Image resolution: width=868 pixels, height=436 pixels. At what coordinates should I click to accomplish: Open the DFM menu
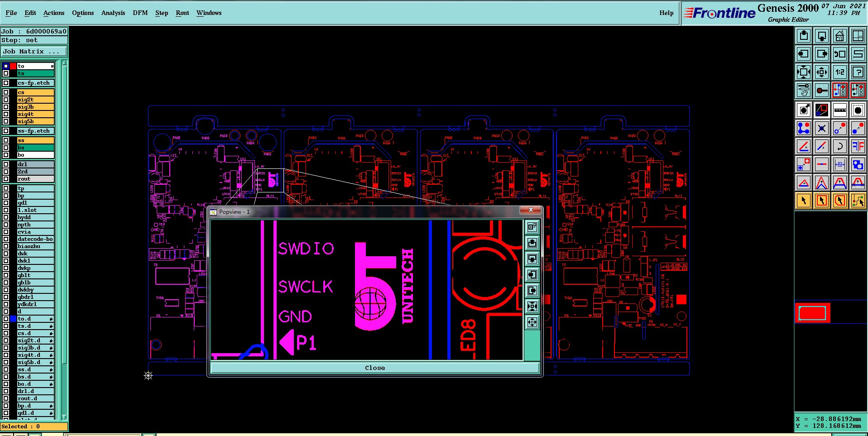click(140, 13)
